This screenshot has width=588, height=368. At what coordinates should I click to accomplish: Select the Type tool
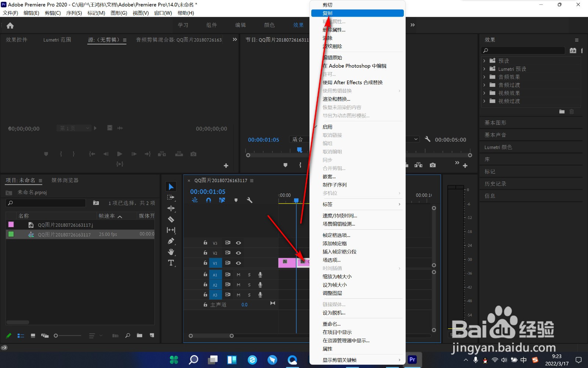(171, 263)
